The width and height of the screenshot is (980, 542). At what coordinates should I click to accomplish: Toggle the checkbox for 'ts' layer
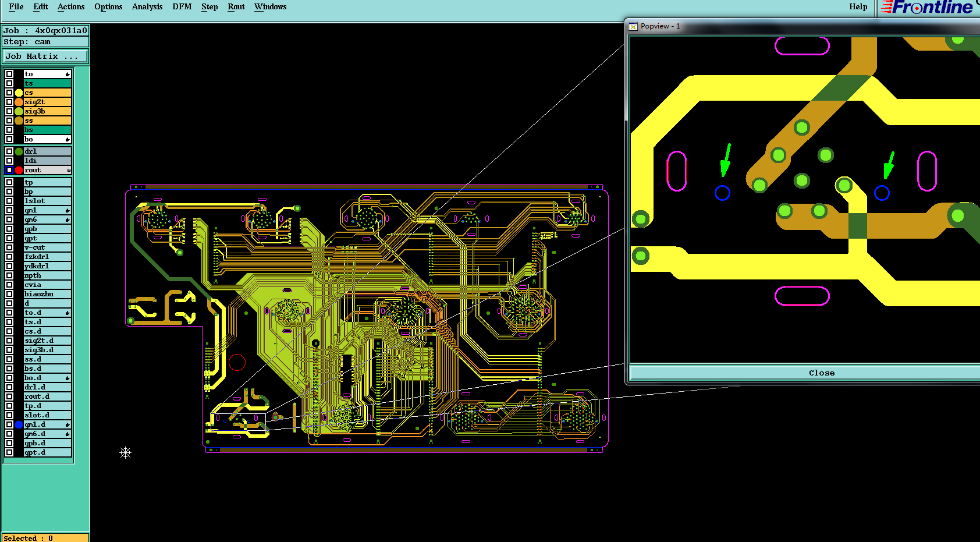point(9,83)
